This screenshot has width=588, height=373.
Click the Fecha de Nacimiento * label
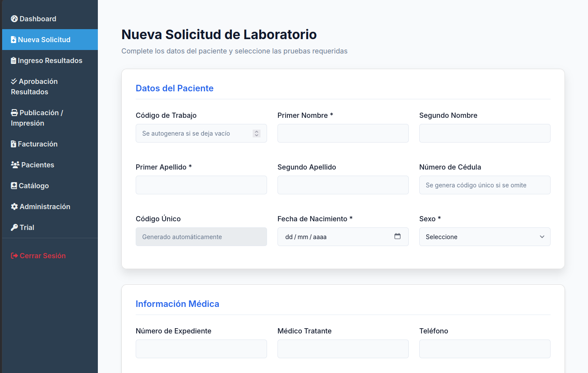pos(315,219)
